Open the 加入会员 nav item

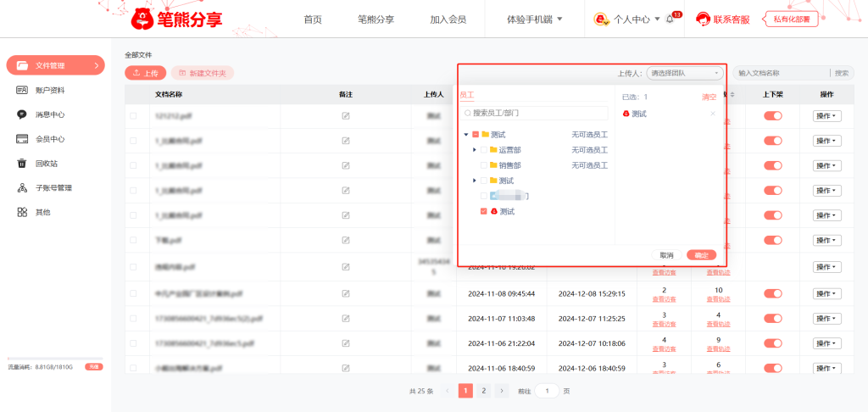(x=448, y=19)
